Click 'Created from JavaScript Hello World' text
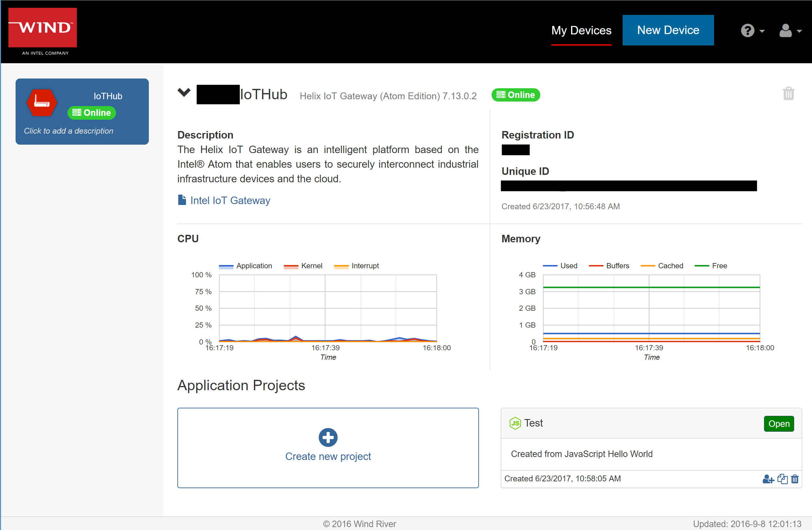This screenshot has width=812, height=530. (x=581, y=454)
